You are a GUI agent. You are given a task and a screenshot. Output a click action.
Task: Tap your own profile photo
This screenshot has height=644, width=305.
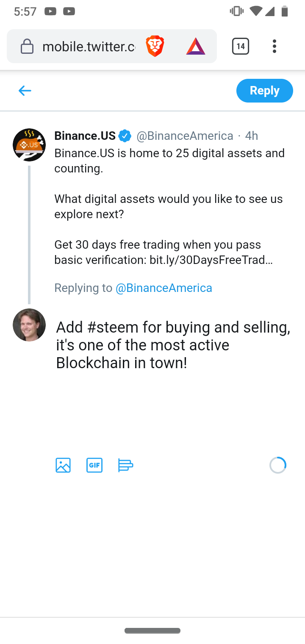click(29, 325)
